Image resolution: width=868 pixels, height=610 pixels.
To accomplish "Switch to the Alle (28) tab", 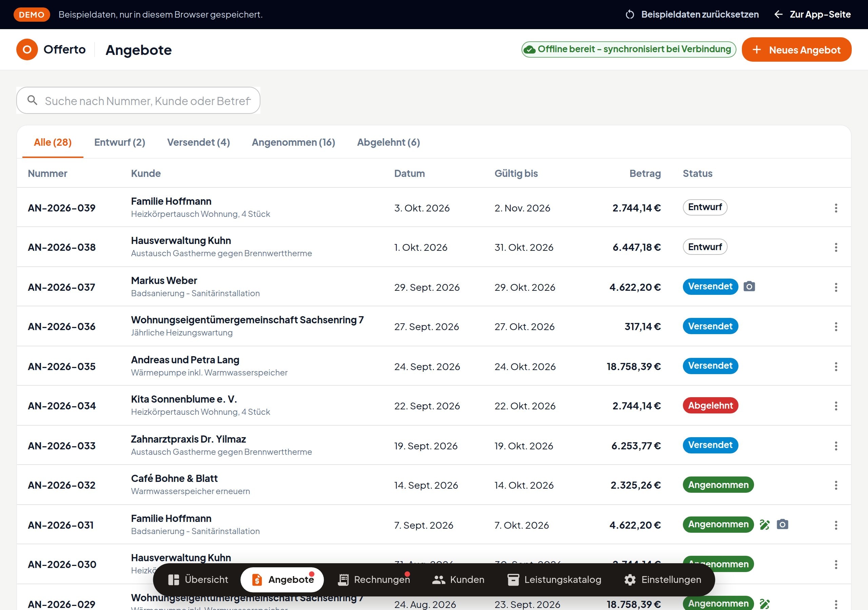I will click(53, 142).
